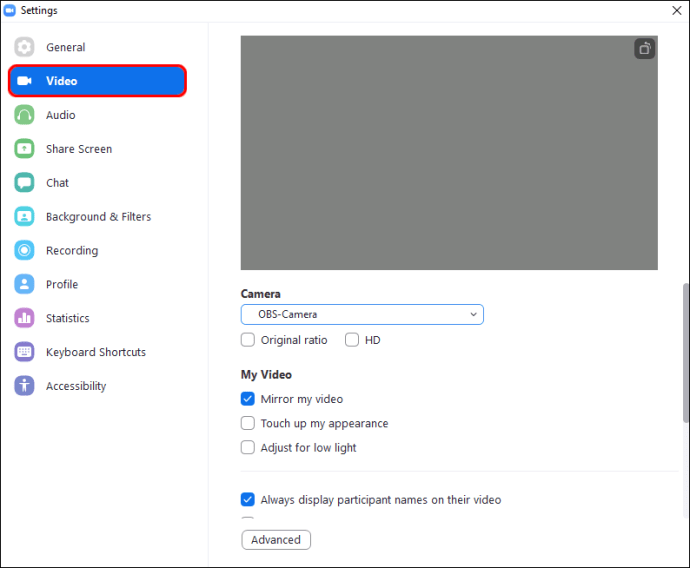Select Statistics section label
This screenshot has width=690, height=568.
point(68,318)
